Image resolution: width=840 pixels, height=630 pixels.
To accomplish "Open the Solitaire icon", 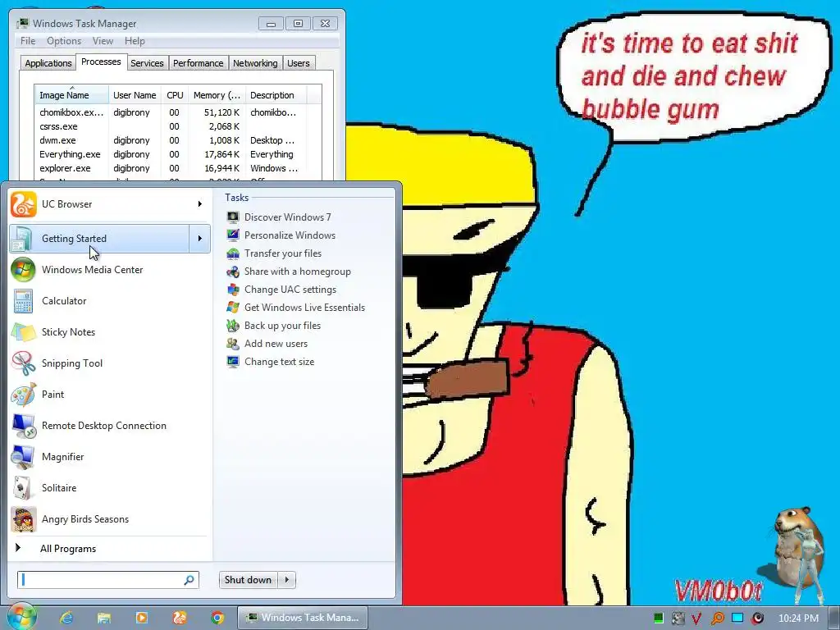I will click(23, 487).
